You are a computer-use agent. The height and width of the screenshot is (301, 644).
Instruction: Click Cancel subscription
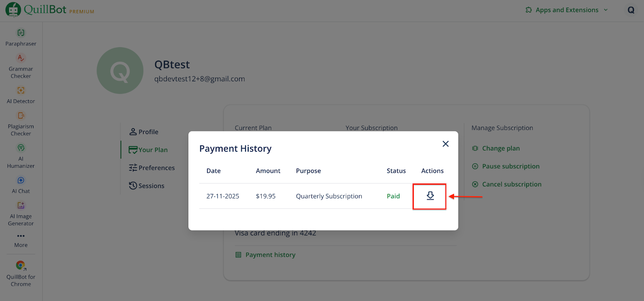(511, 184)
